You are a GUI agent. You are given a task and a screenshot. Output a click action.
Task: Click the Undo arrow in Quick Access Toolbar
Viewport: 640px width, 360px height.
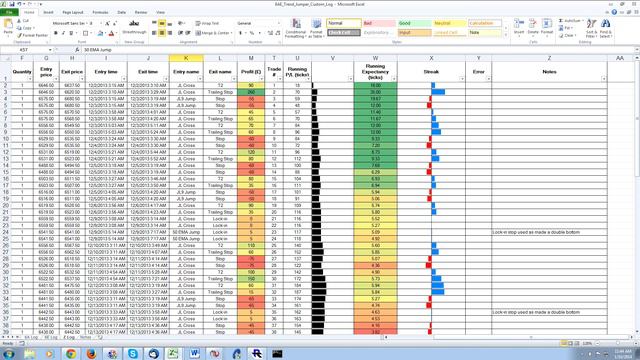tap(19, 4)
